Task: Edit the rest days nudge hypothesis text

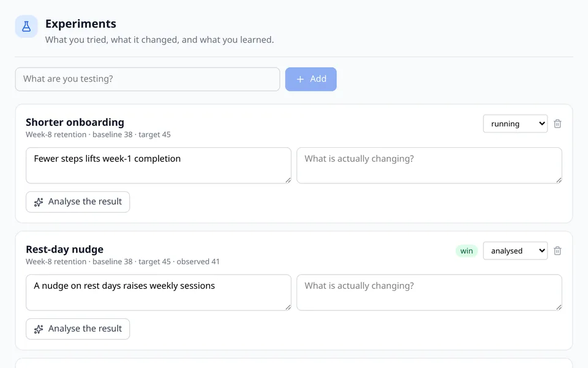Action: coord(158,292)
